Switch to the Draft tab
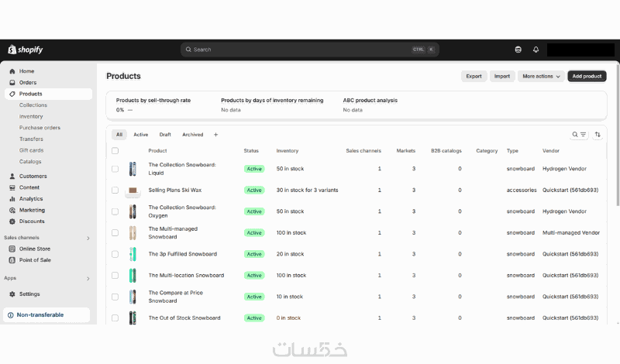This screenshot has height=364, width=620. [165, 135]
